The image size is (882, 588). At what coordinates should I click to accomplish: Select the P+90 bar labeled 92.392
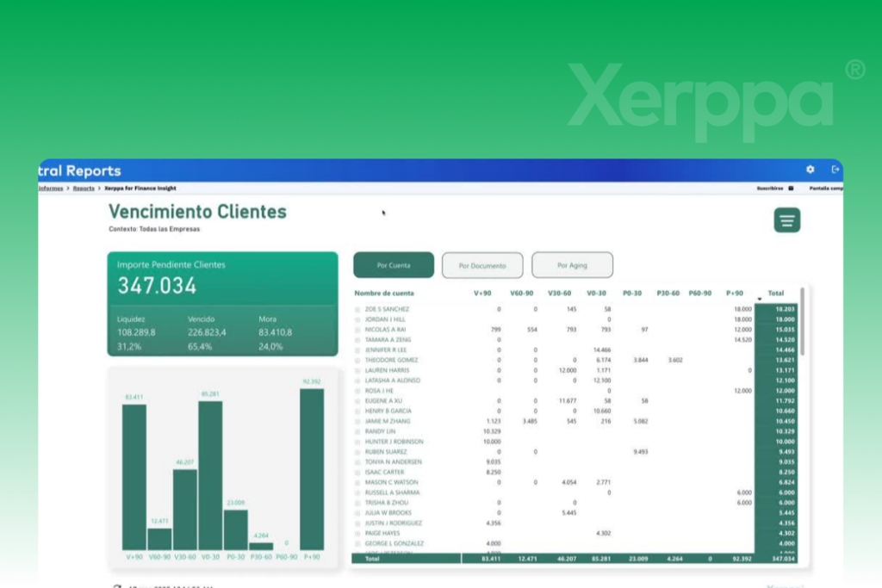(312, 469)
